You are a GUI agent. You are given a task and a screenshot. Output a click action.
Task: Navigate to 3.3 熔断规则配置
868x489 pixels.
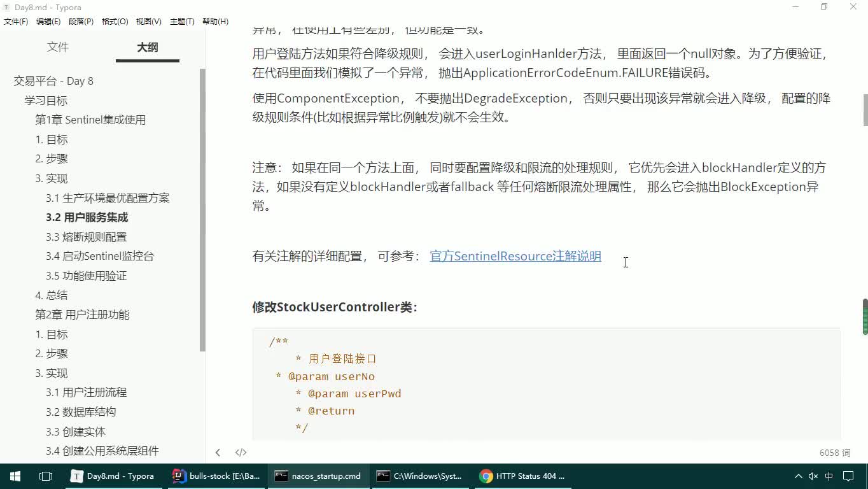(x=86, y=237)
